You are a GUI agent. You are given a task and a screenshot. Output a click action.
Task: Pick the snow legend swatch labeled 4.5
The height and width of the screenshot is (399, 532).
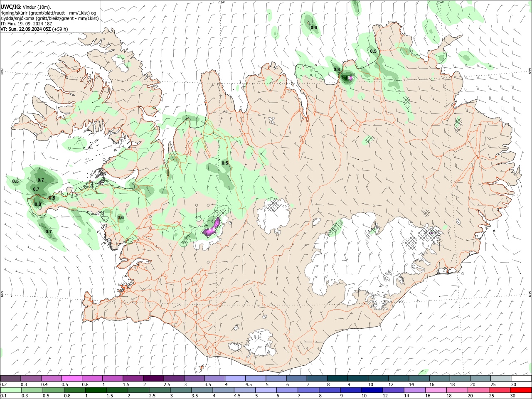256,378
